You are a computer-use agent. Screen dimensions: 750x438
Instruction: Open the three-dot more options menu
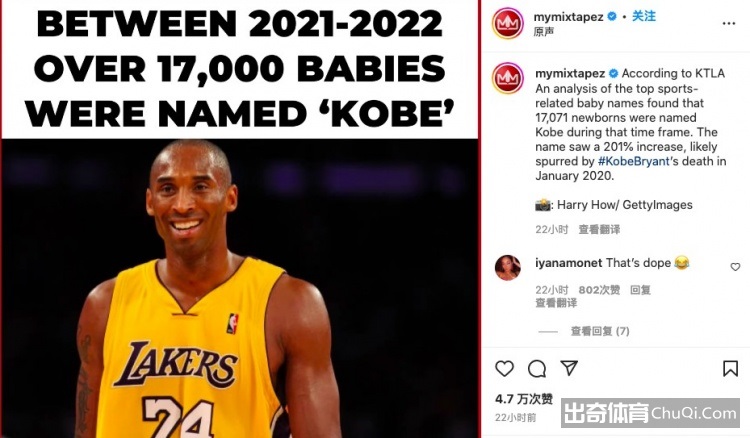[729, 23]
